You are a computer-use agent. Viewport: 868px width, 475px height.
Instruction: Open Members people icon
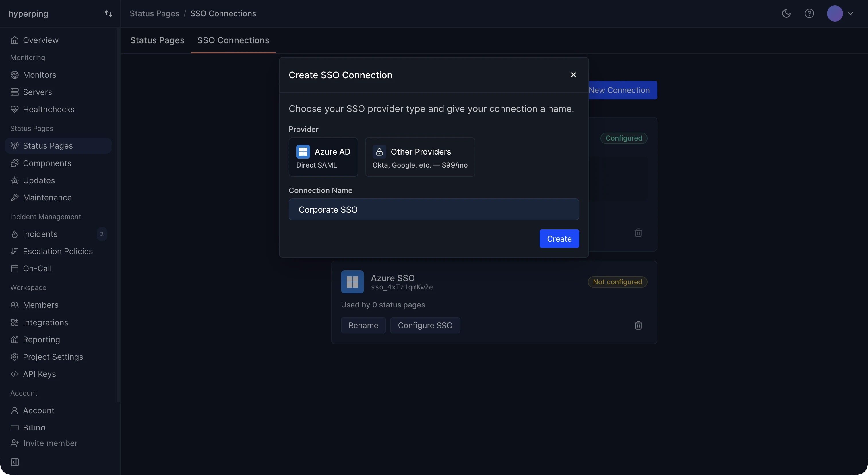point(14,305)
